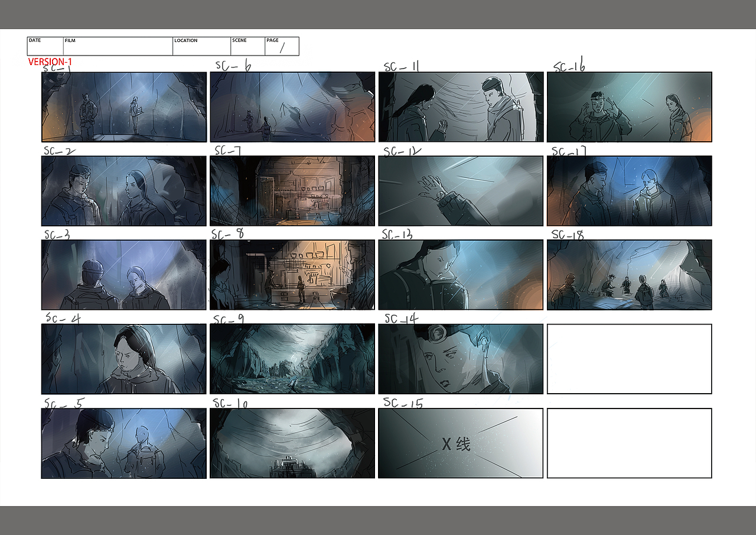
Task: Select the SC-12 raised hand frame
Action: coord(461,191)
